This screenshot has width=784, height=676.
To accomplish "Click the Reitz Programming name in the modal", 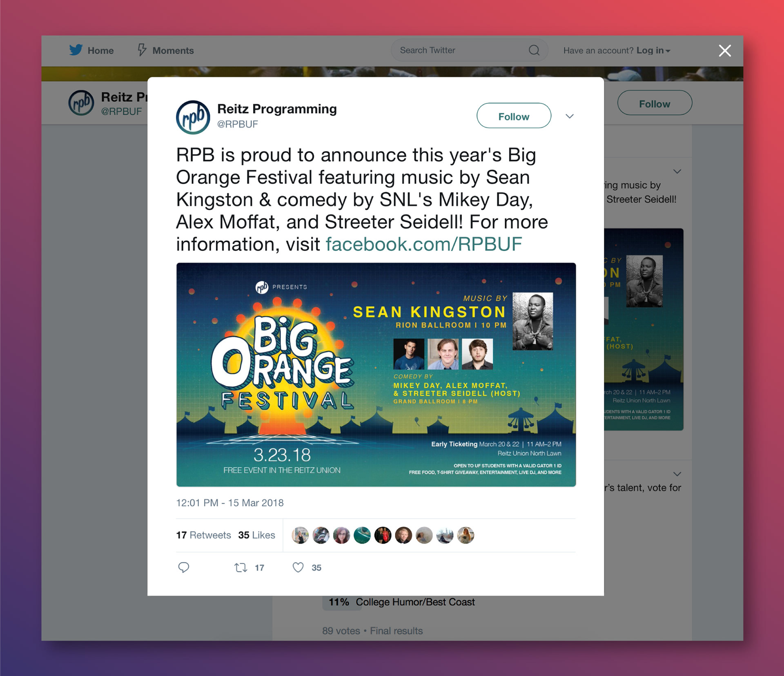I will click(x=277, y=109).
